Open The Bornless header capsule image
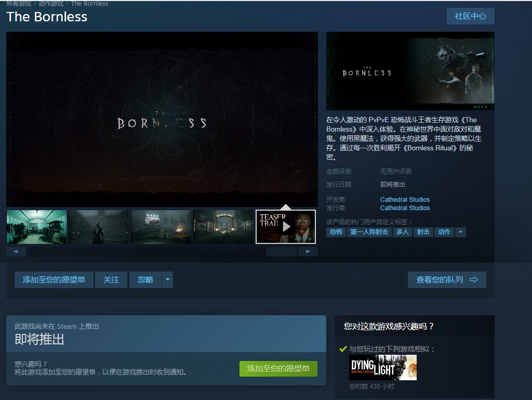This screenshot has height=400, width=532. point(410,71)
